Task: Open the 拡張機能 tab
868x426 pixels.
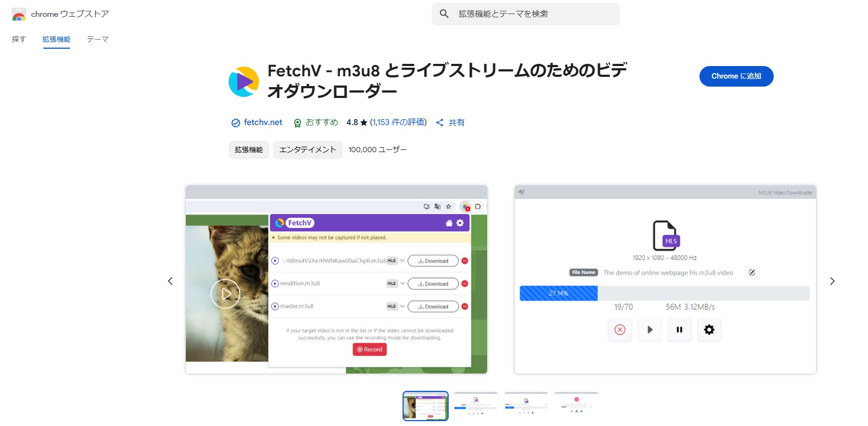Action: pyautogui.click(x=56, y=39)
